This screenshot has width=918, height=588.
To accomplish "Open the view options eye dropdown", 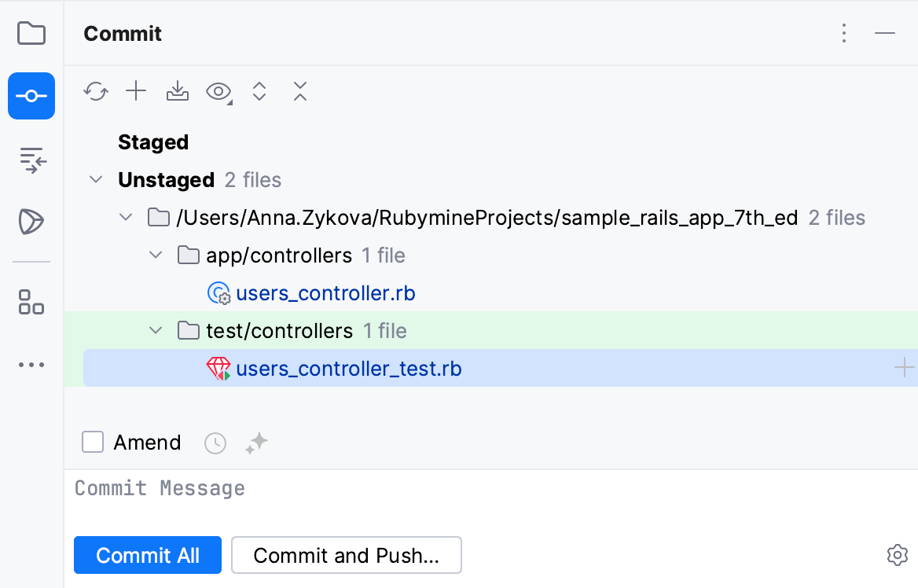I will [218, 92].
